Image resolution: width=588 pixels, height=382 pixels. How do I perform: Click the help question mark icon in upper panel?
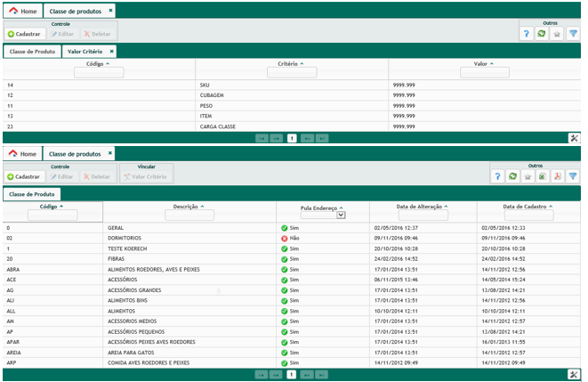(x=526, y=33)
